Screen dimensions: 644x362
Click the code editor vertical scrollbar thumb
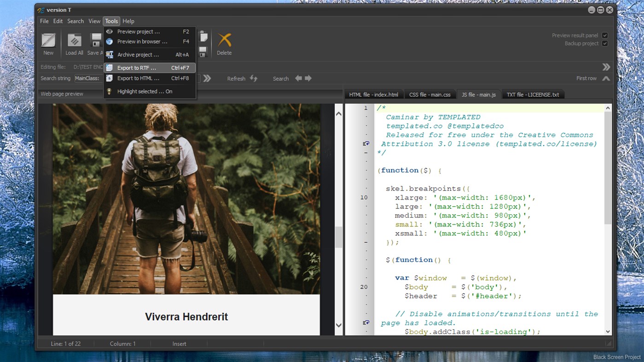click(x=608, y=168)
